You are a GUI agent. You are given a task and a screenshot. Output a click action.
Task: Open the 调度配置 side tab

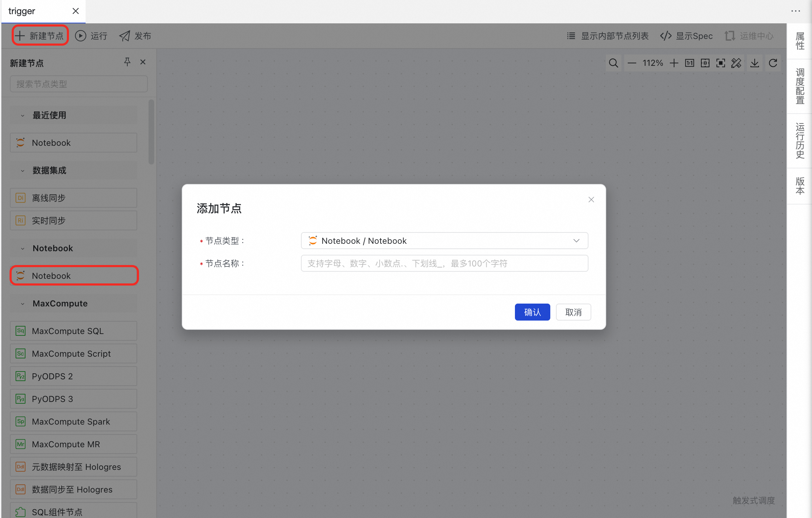800,86
